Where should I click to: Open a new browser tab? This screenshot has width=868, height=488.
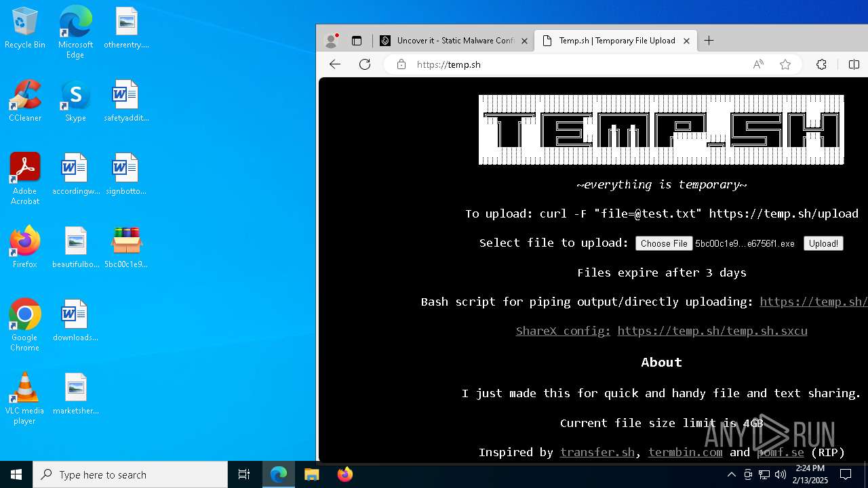click(x=709, y=41)
